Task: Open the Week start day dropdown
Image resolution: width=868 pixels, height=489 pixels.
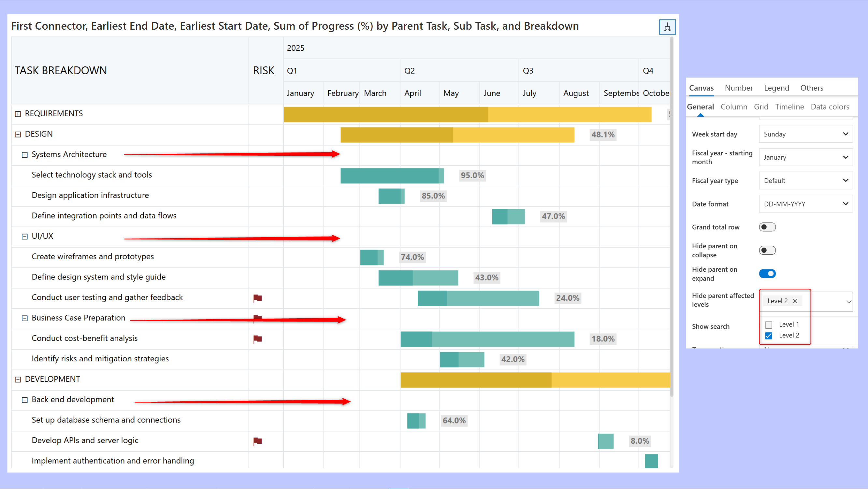Action: click(805, 134)
